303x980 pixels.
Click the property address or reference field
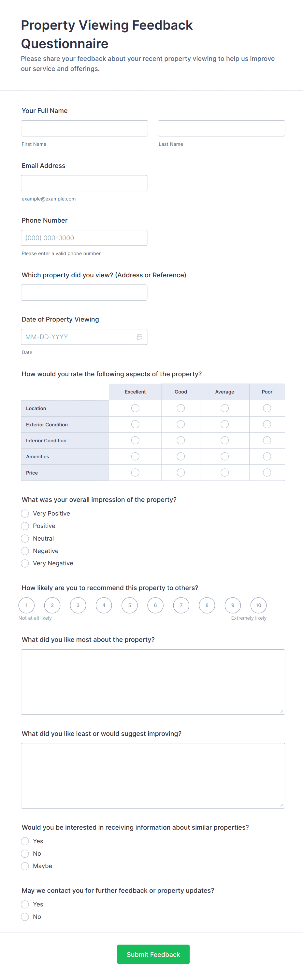(x=84, y=293)
